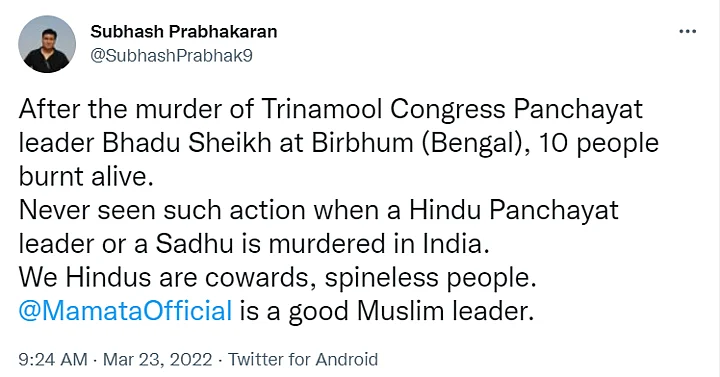Click the words "spineless people."

coord(431,278)
